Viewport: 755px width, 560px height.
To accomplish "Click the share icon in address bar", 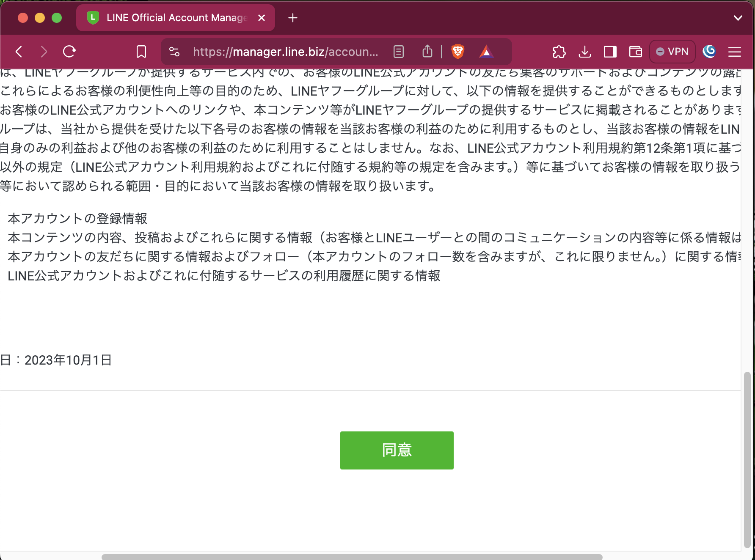I will [427, 51].
